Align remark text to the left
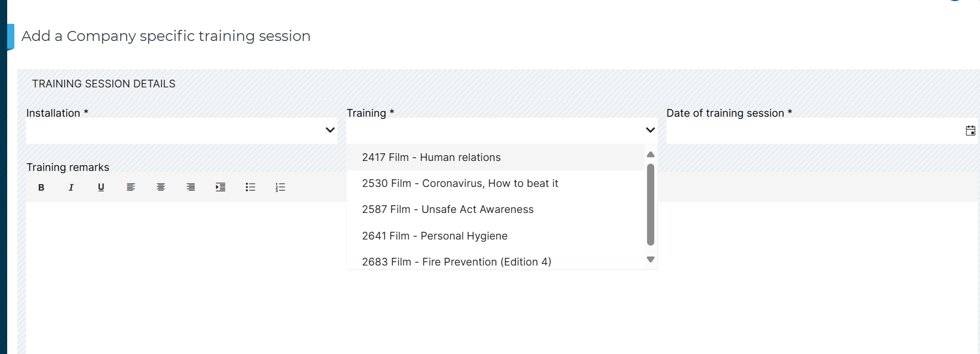The width and height of the screenshot is (980, 354). point(131,187)
